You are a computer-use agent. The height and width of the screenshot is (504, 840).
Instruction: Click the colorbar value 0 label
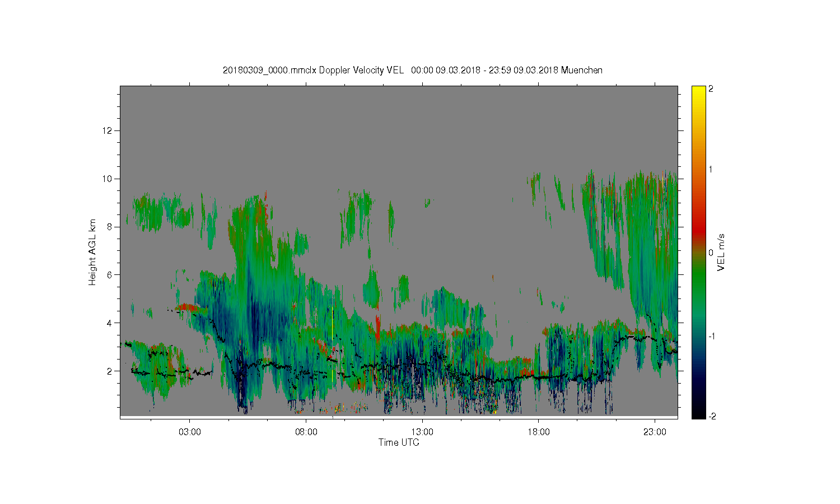click(711, 253)
